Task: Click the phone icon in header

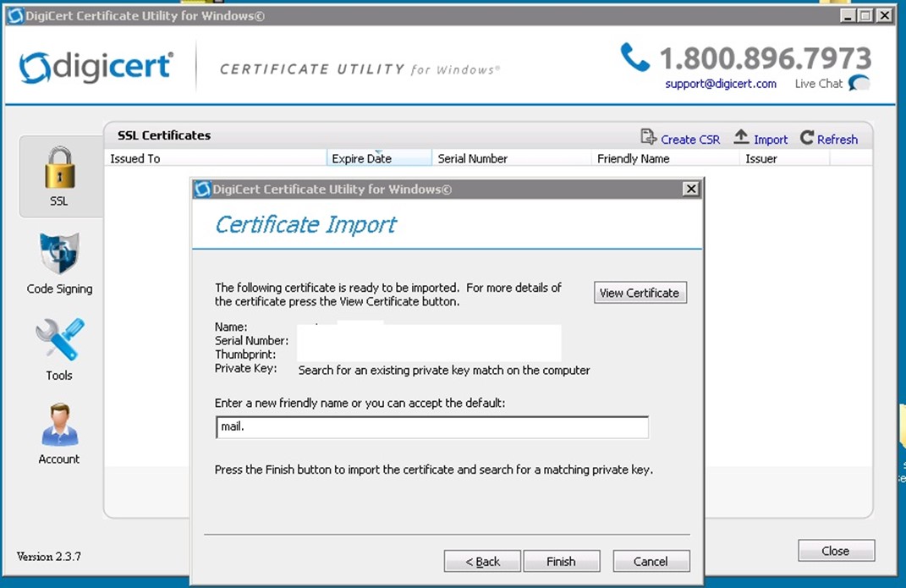Action: (635, 57)
